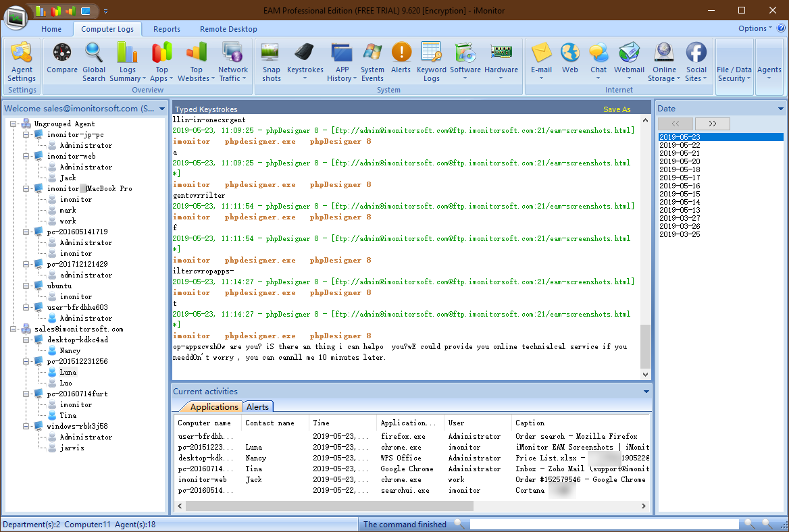This screenshot has height=532, width=789.
Task: Open Online Storage logs
Action: (664, 63)
